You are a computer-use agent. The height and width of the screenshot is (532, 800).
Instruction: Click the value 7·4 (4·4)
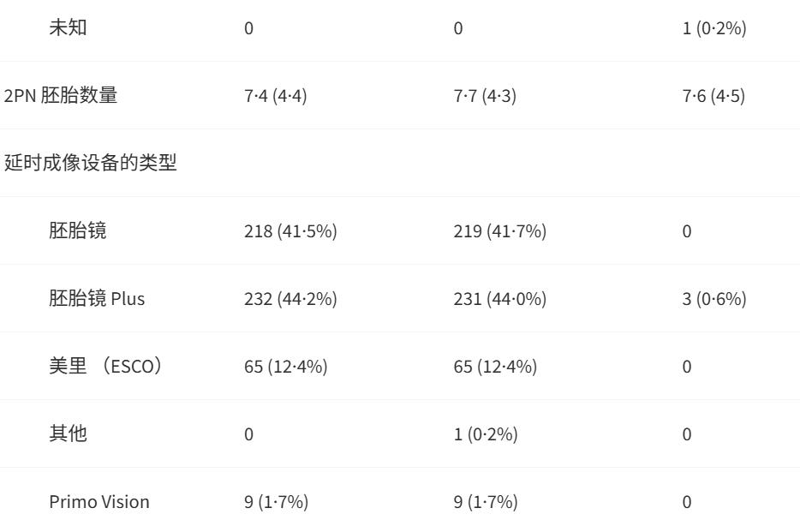tap(276, 96)
